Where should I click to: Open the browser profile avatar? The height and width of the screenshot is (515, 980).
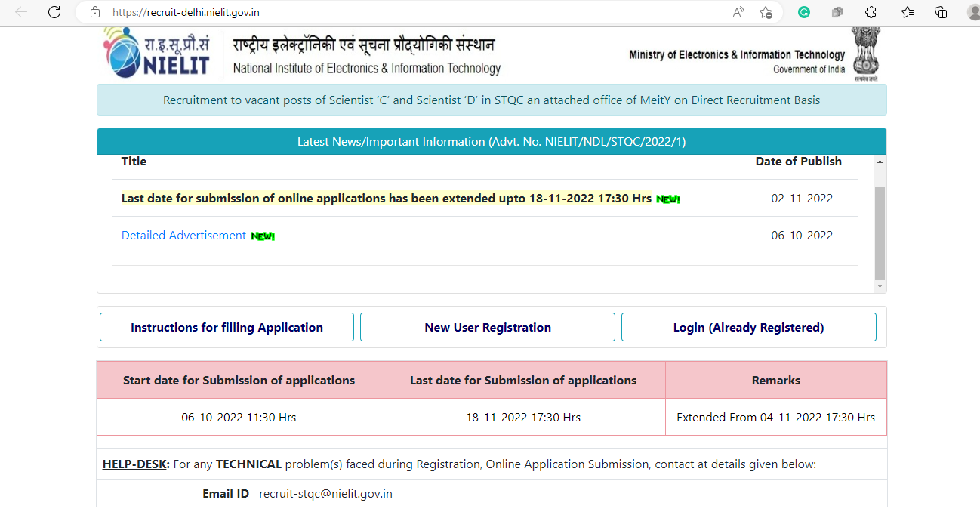click(x=973, y=12)
